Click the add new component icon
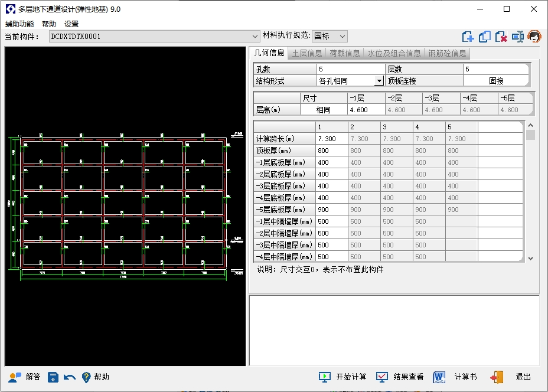This screenshot has width=548, height=392. [x=468, y=37]
